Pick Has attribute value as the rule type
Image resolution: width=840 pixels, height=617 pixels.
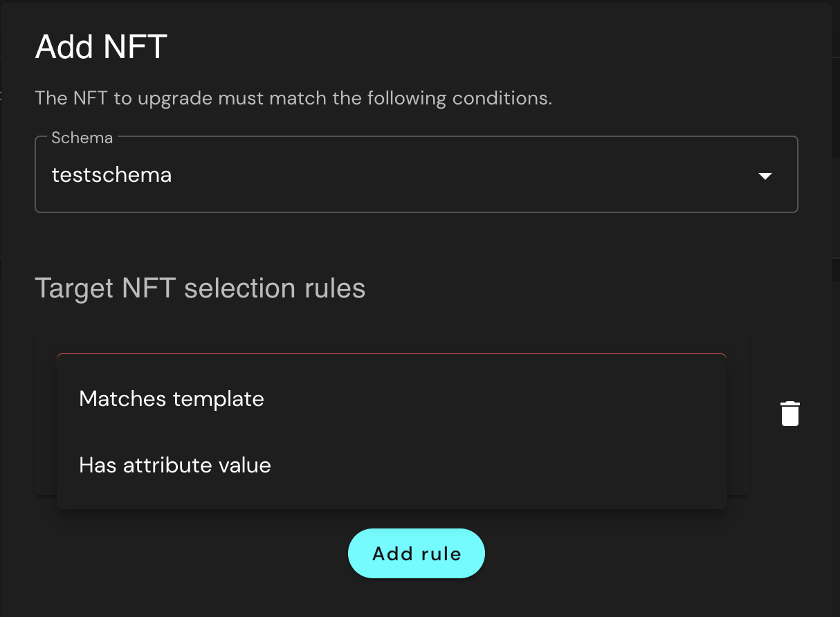174,465
